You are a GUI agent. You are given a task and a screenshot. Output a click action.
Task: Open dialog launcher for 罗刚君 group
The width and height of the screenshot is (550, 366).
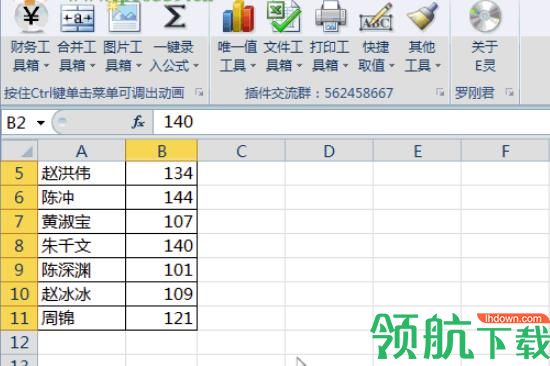509,93
